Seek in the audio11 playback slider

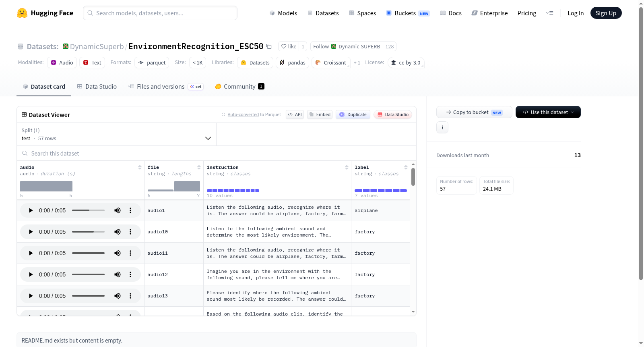88,253
